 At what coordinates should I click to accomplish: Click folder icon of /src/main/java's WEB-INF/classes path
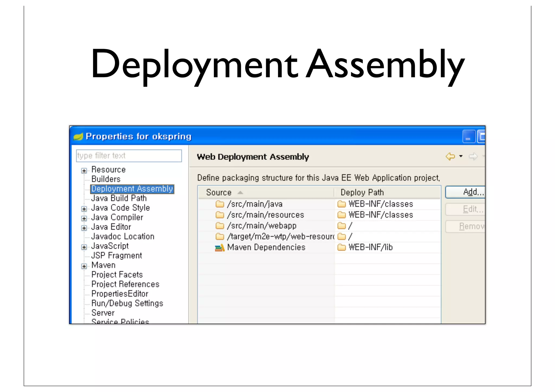coord(341,204)
